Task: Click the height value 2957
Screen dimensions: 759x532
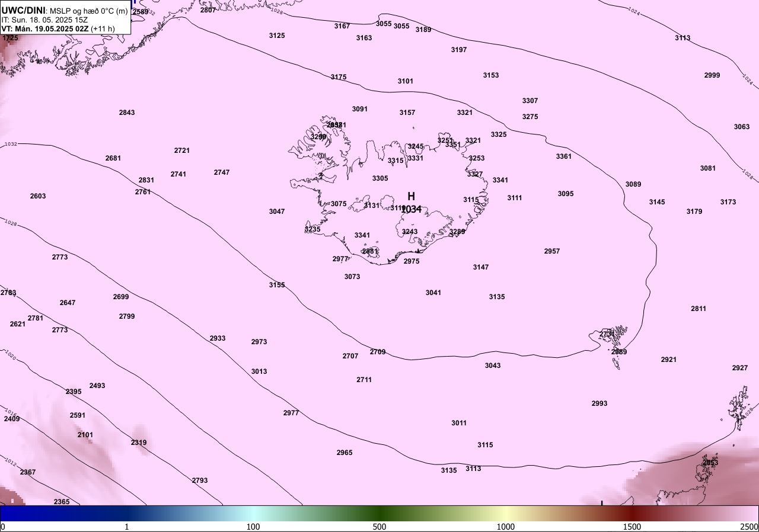Action: (x=552, y=251)
